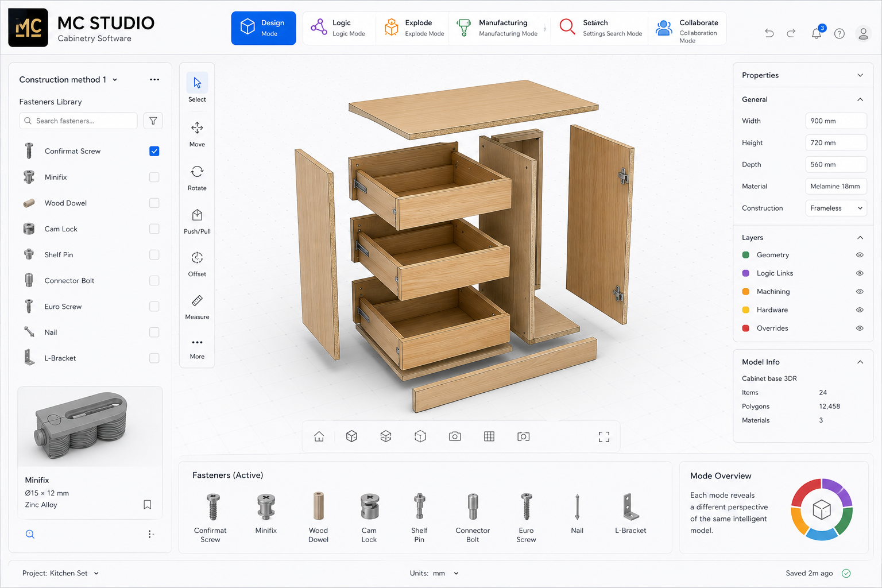Screen dimensions: 882x588
Task: Click the camera snapshot icon in view bar
Action: pyautogui.click(x=455, y=436)
